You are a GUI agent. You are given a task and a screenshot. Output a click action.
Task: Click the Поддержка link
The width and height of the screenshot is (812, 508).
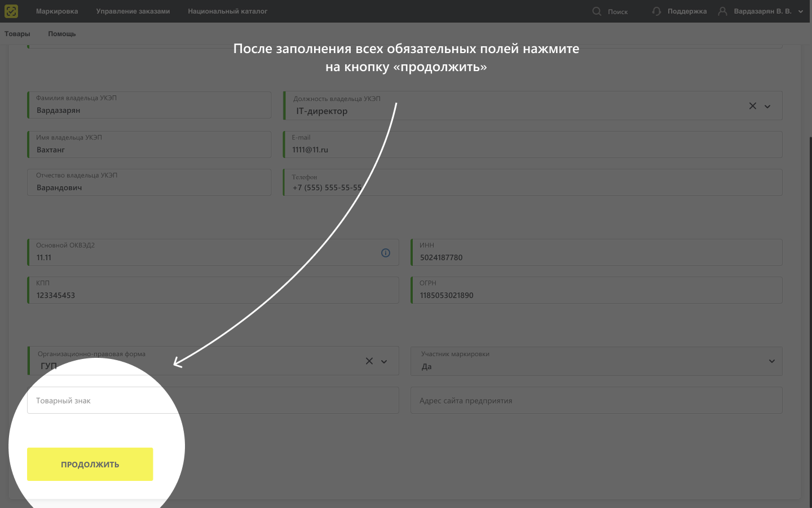click(687, 11)
